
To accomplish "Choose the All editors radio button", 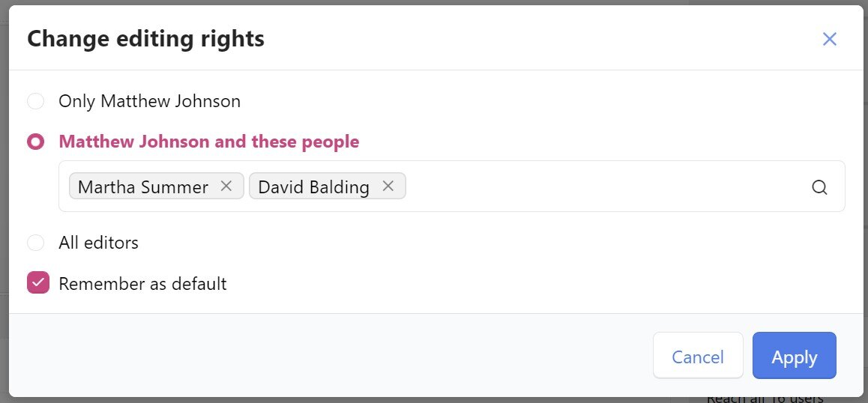I will 35,243.
